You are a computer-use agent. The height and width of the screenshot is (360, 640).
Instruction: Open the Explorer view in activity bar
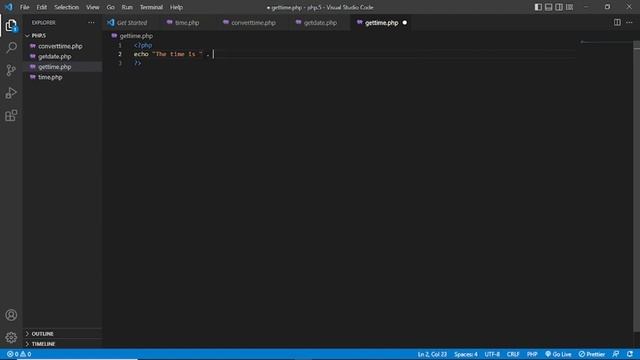pyautogui.click(x=11, y=26)
